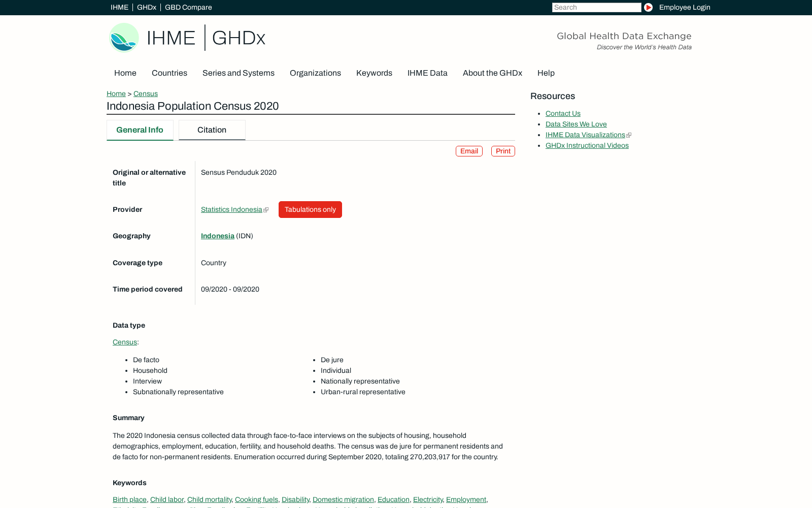Open the Organizations menu item
Viewport: 812px width, 508px height.
315,73
